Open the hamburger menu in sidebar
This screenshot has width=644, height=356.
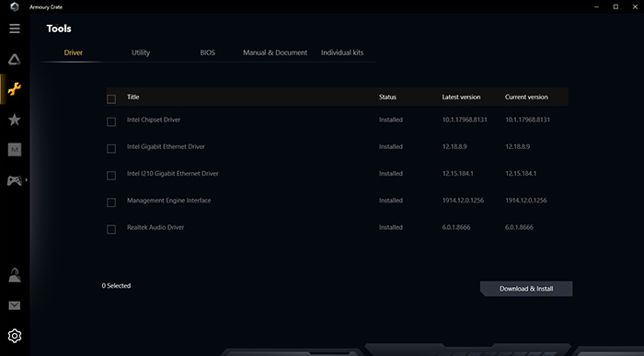(15, 29)
